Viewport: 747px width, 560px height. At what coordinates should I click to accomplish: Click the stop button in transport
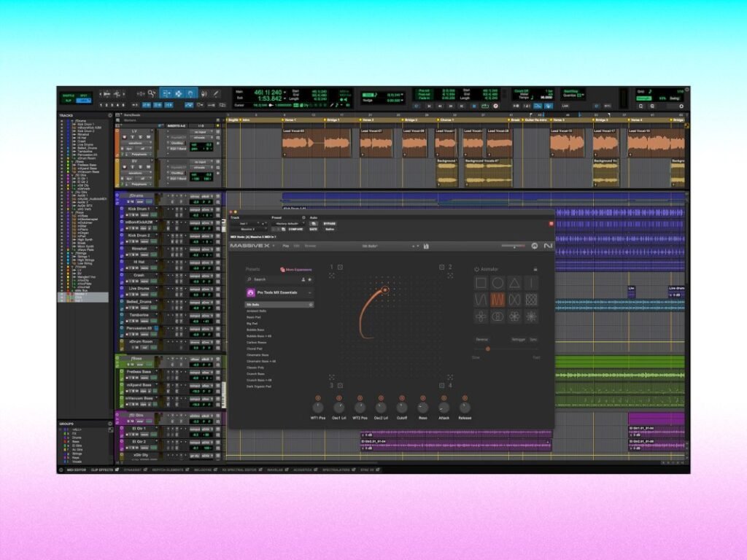[x=474, y=106]
